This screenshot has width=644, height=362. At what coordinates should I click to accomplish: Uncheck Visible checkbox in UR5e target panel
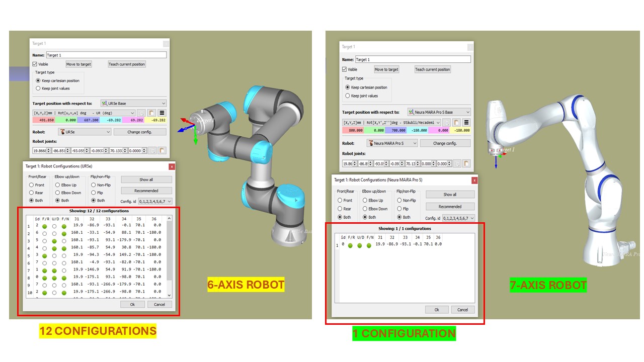tap(35, 64)
